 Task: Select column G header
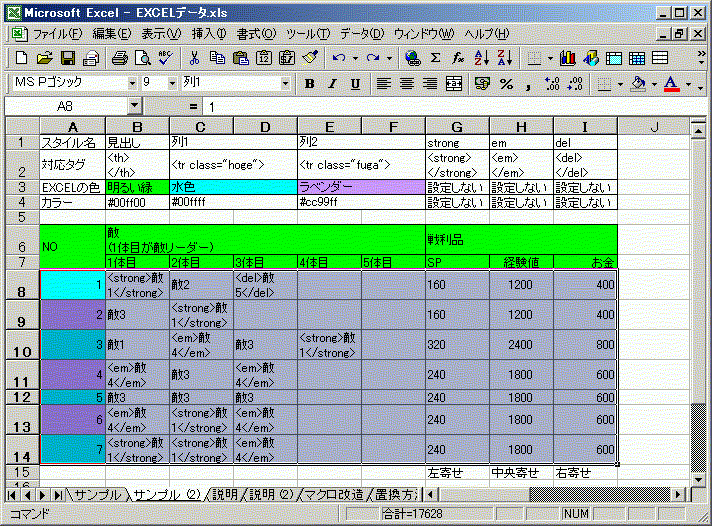457,127
